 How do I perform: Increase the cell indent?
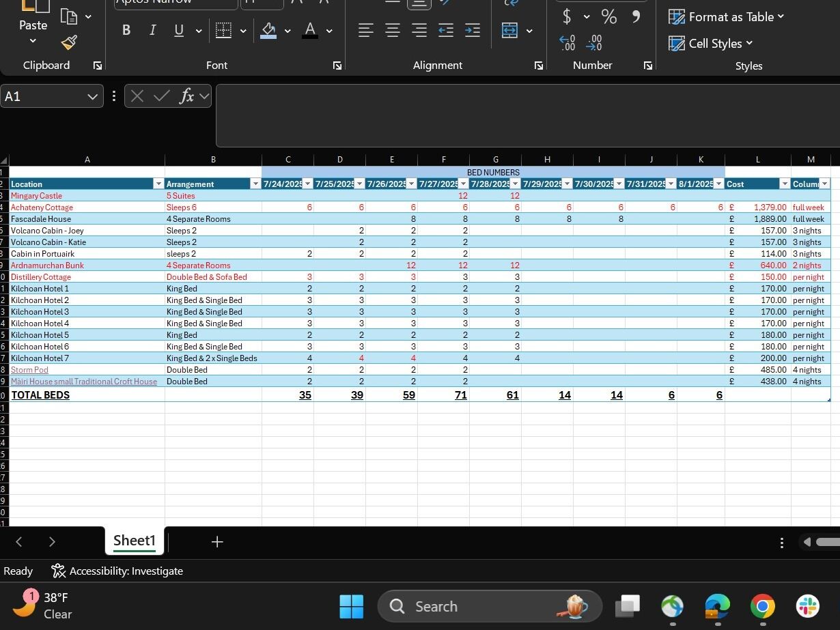[473, 30]
